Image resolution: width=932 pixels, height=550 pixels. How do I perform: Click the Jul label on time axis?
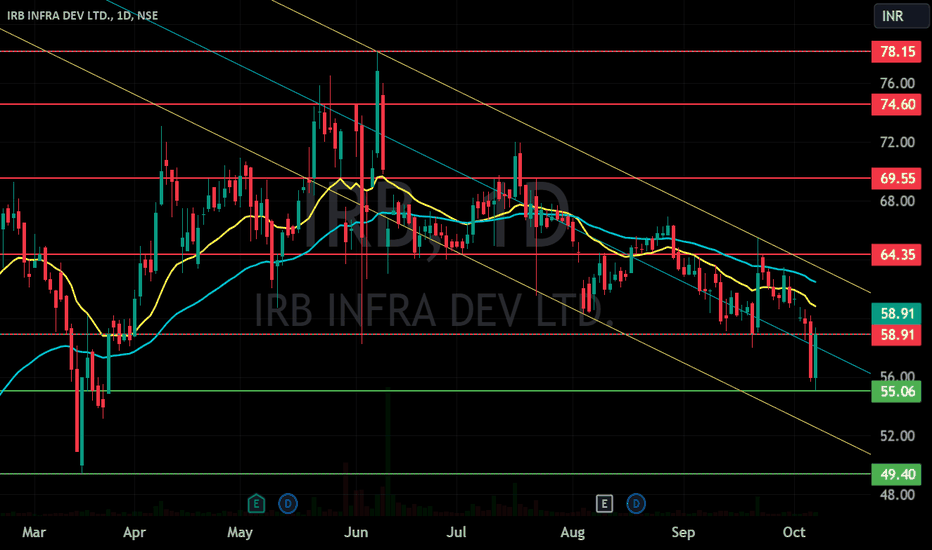[x=456, y=532]
